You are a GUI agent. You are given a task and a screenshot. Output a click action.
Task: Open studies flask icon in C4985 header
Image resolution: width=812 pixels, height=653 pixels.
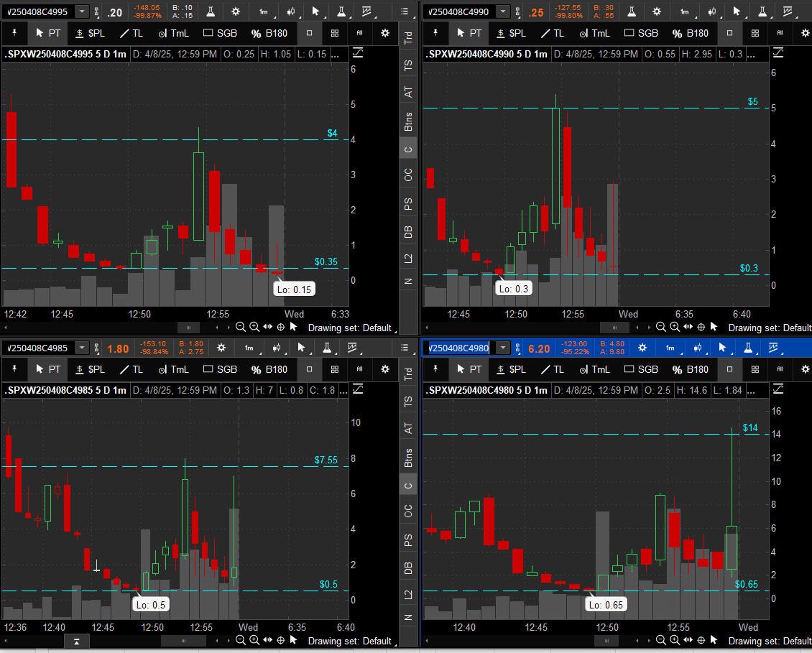[x=327, y=348]
